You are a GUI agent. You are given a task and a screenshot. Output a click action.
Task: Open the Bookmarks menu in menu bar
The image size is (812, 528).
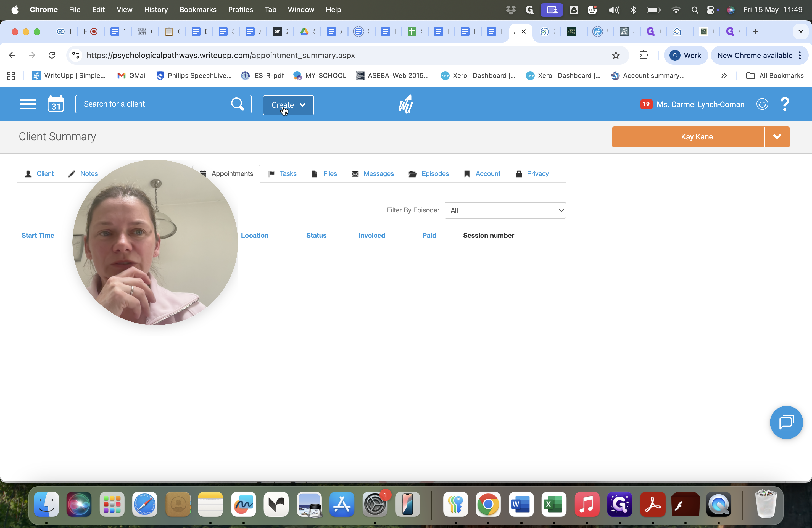click(x=198, y=10)
